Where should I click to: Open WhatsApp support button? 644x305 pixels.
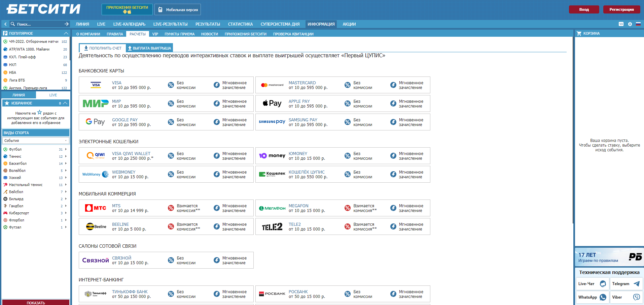[x=592, y=297]
